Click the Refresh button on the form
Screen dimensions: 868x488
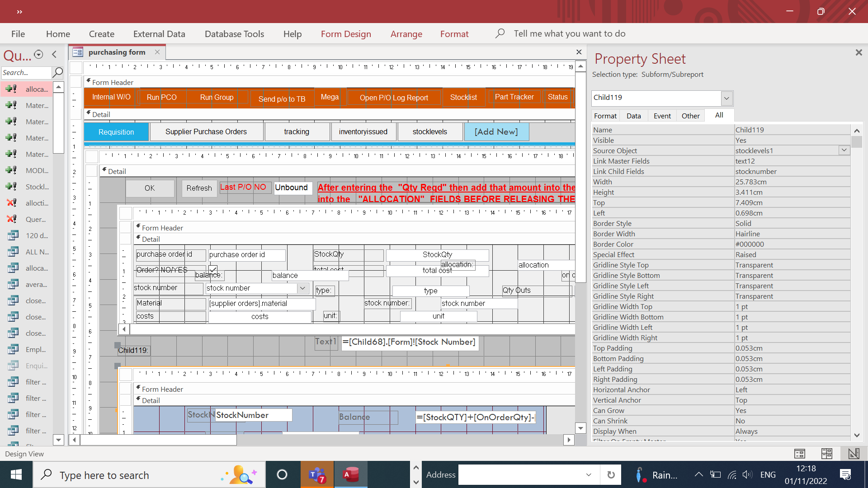[199, 188]
